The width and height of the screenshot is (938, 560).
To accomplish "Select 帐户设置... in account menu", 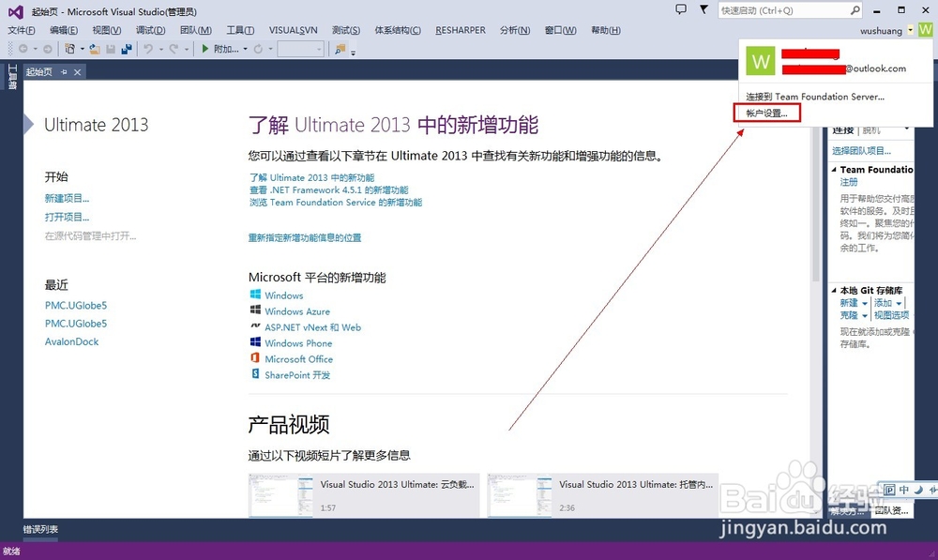I will coord(767,113).
